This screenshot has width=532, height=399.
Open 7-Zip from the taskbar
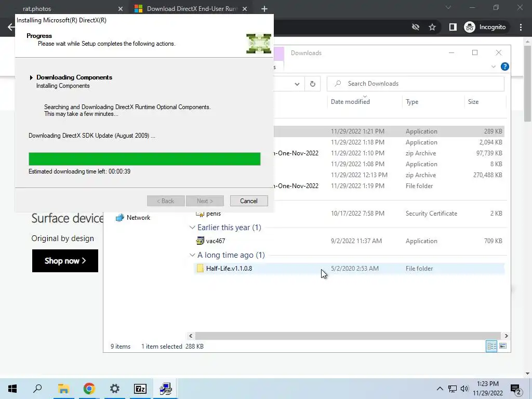click(x=140, y=389)
